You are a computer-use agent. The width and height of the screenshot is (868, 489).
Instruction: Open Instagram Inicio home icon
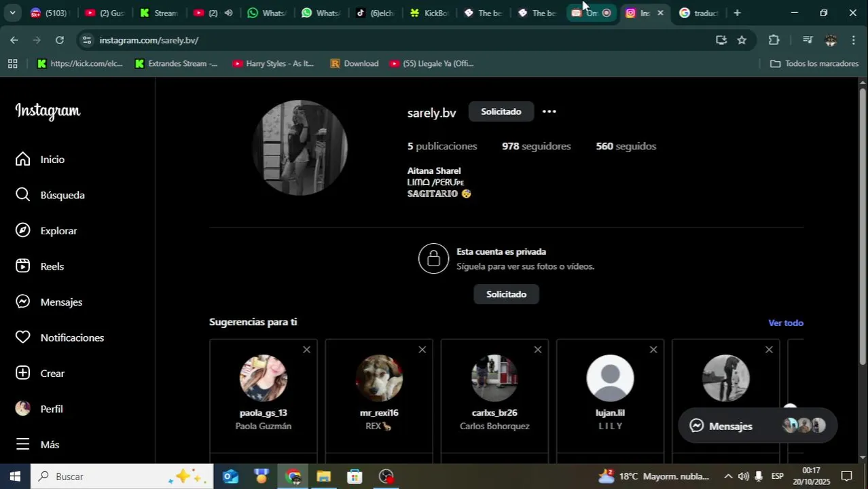(23, 159)
